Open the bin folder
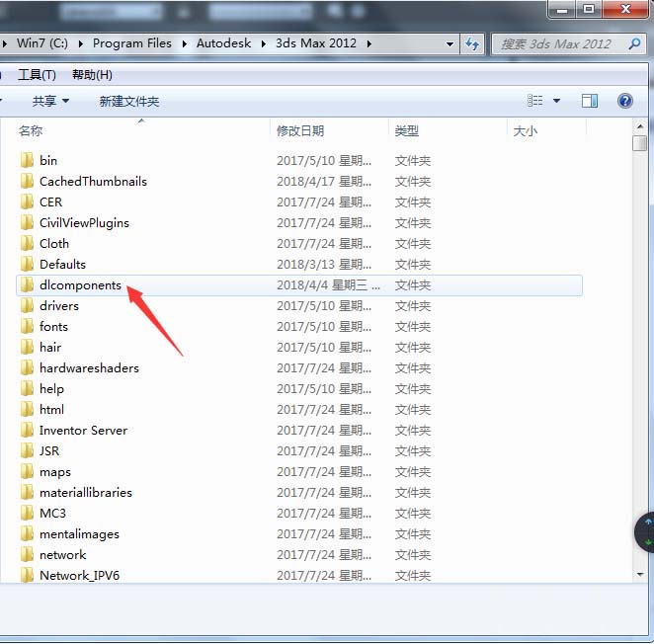Viewport: 654px width, 644px height. point(48,161)
